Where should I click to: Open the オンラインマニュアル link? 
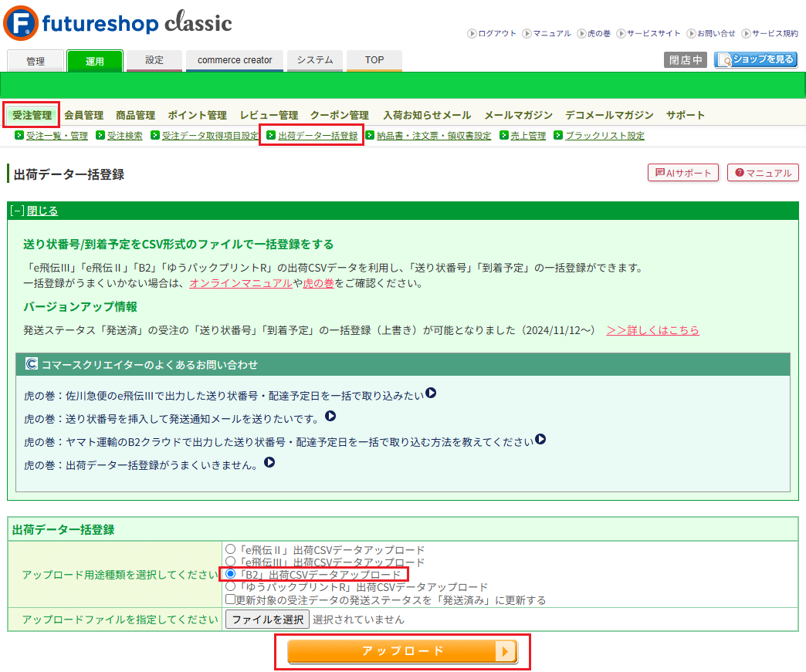click(241, 283)
